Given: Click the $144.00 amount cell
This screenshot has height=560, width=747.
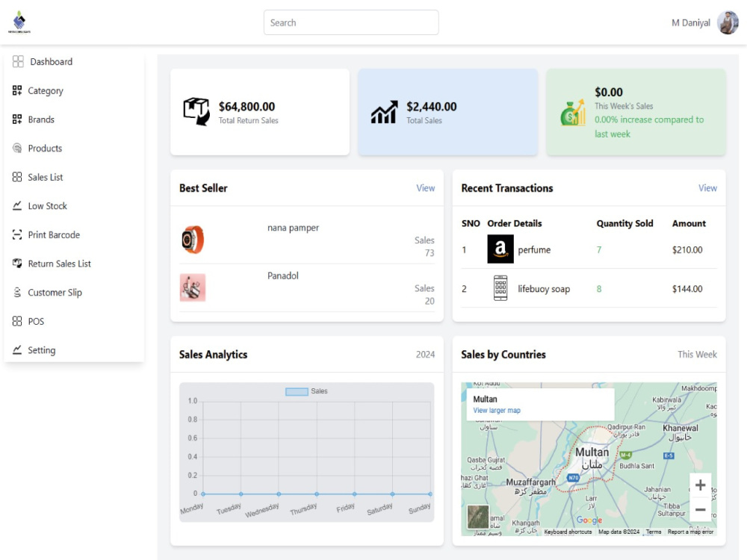Looking at the screenshot, I should tap(687, 289).
